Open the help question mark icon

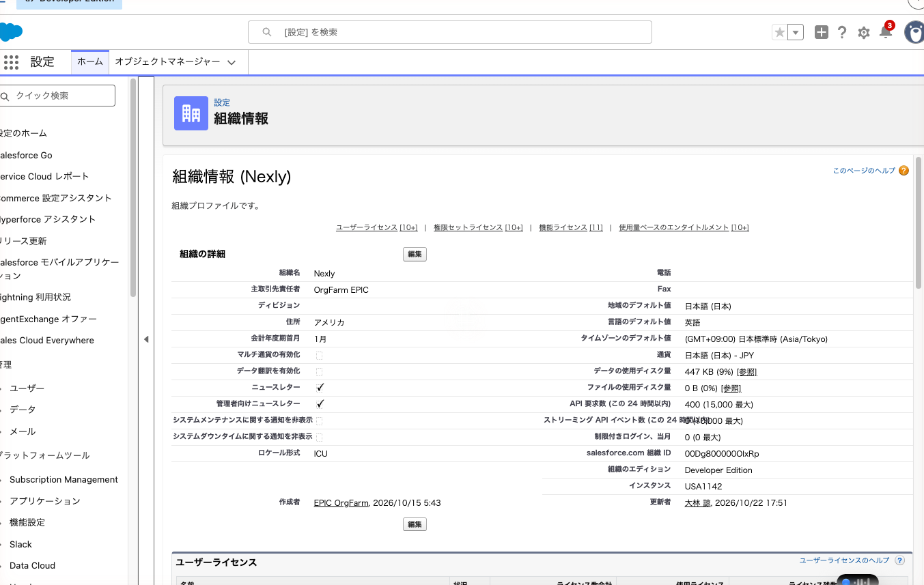[842, 32]
